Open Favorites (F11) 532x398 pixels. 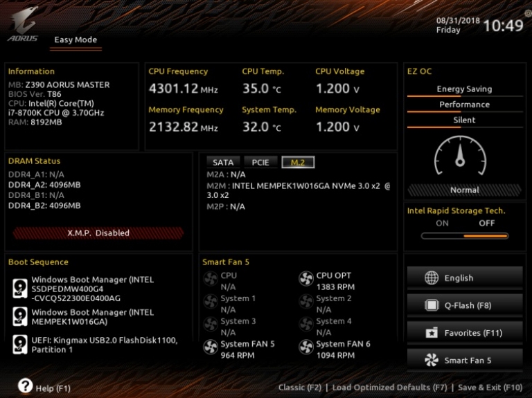click(x=465, y=333)
